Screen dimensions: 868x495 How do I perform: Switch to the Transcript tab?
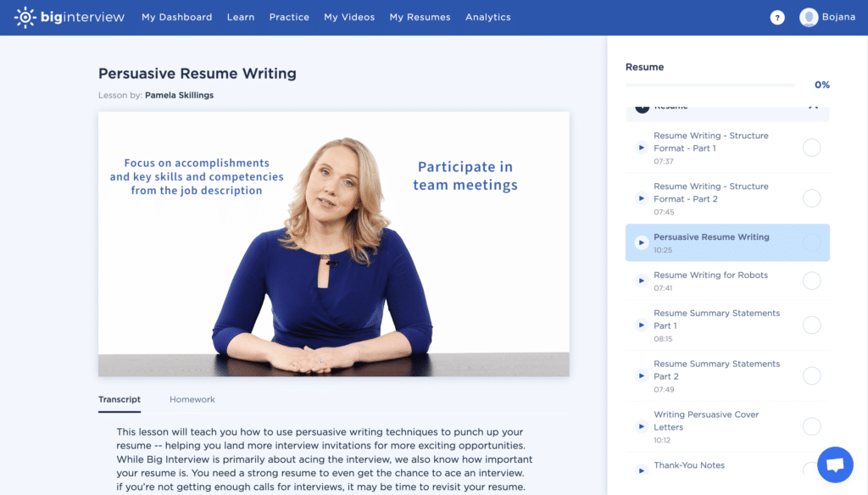coord(120,399)
